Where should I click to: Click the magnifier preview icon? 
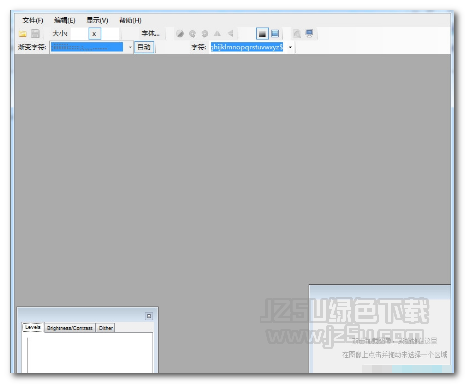coord(297,34)
